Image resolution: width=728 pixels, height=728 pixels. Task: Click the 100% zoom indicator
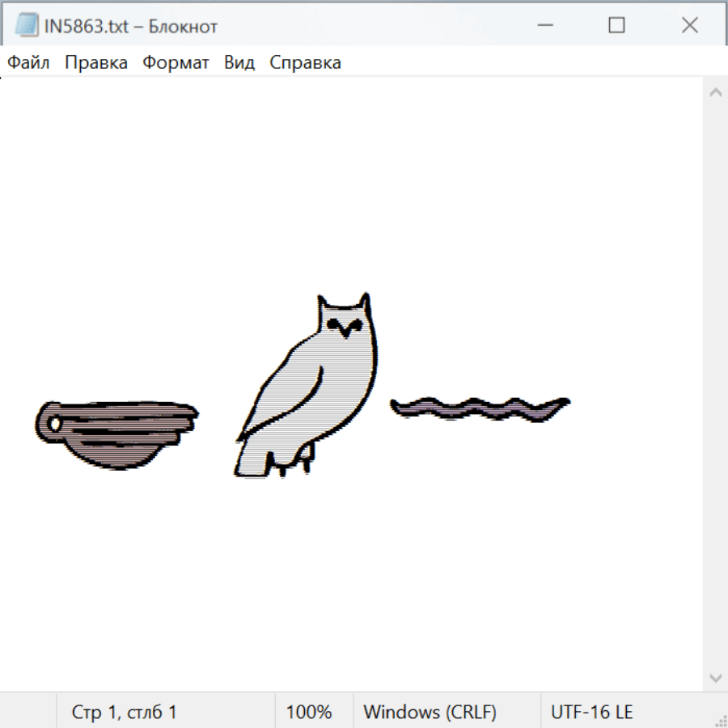pyautogui.click(x=309, y=713)
